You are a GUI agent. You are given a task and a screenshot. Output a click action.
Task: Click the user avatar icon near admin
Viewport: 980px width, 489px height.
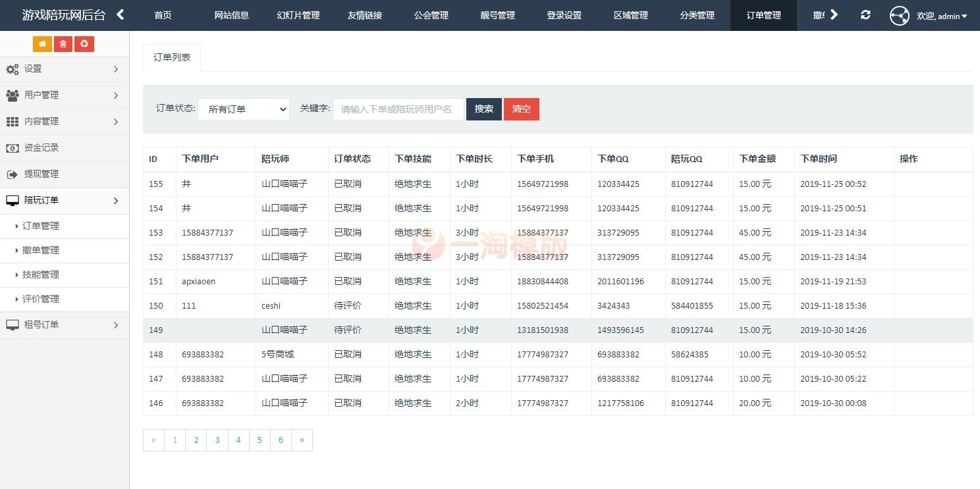[x=898, y=15]
